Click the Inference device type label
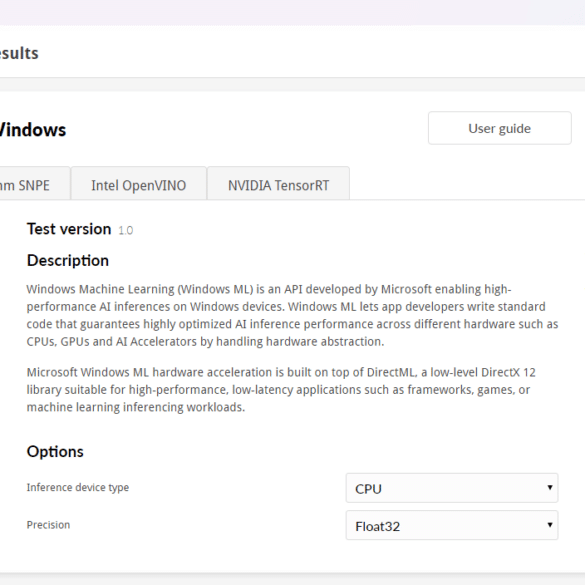 78,487
